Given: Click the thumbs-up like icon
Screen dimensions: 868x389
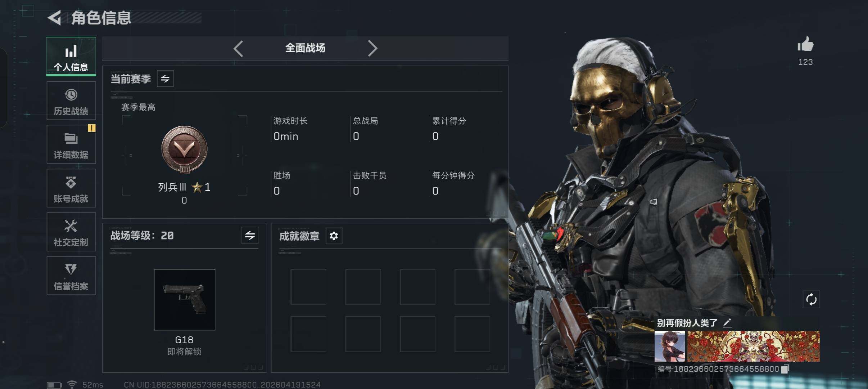Looking at the screenshot, I should pos(805,45).
